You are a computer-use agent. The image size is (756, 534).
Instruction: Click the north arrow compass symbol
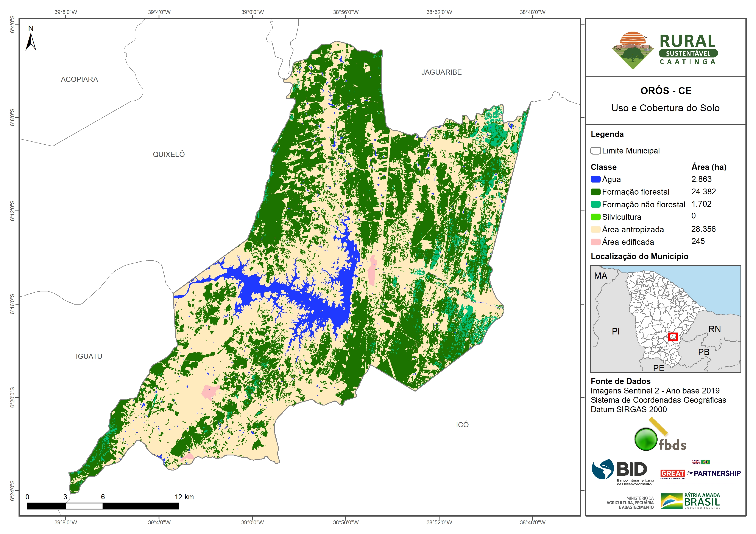click(31, 41)
